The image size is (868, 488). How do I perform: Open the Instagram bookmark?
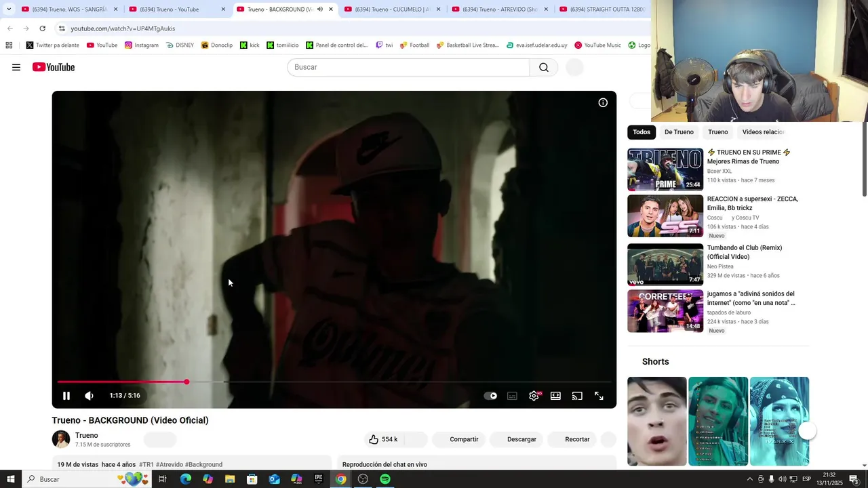click(x=141, y=45)
